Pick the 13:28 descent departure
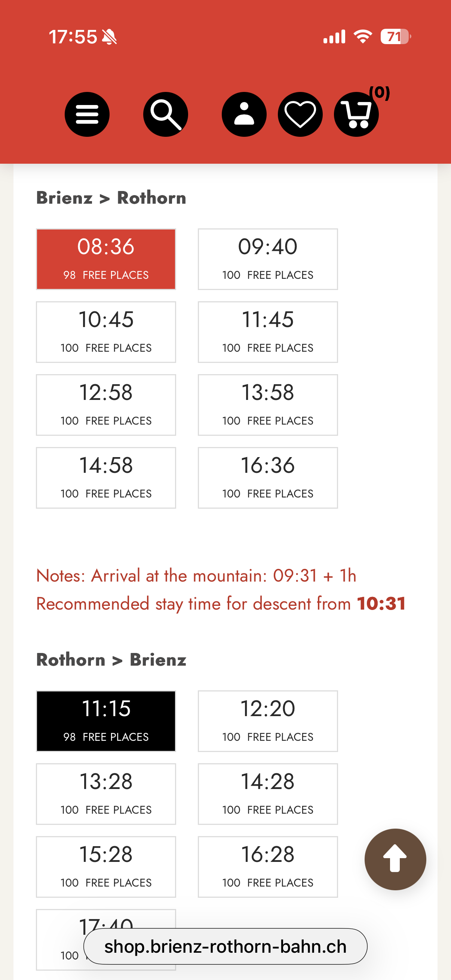Screen dimensions: 451x980 [x=106, y=794]
